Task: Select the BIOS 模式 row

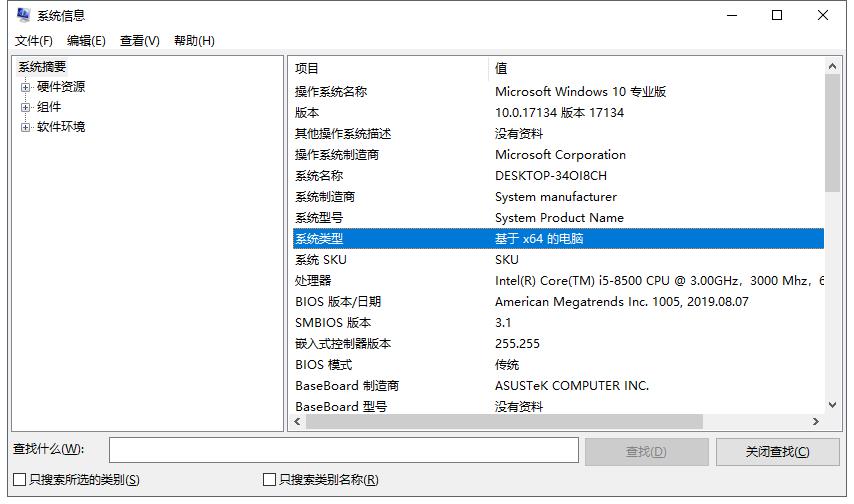Action: (558, 365)
